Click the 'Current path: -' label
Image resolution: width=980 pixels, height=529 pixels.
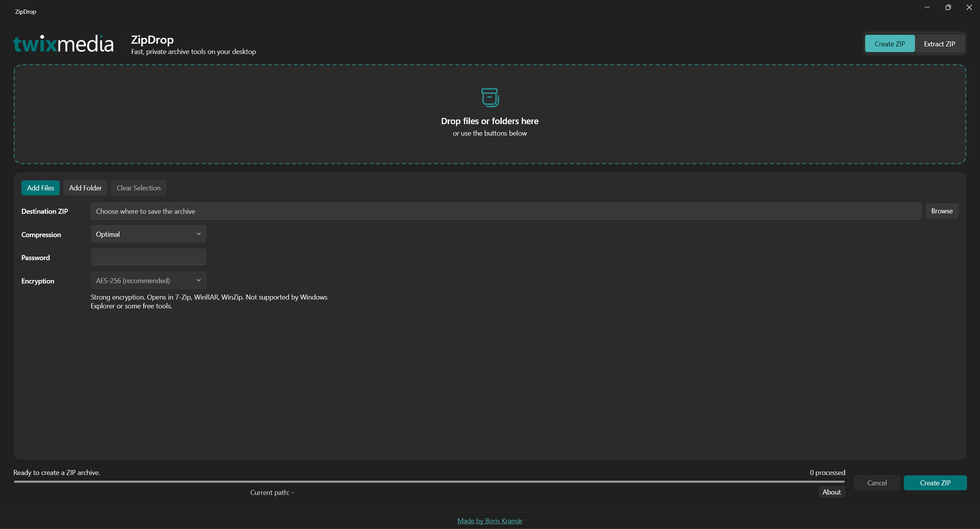pyautogui.click(x=272, y=492)
